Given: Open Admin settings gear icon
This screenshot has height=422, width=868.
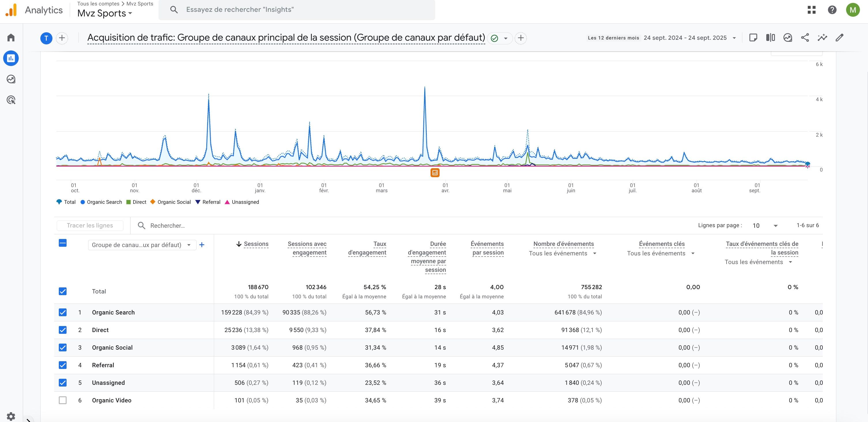Looking at the screenshot, I should (11, 416).
